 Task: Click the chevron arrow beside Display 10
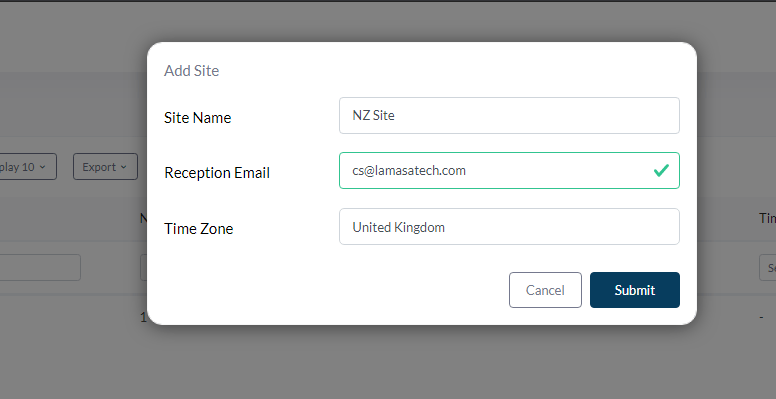[42, 167]
